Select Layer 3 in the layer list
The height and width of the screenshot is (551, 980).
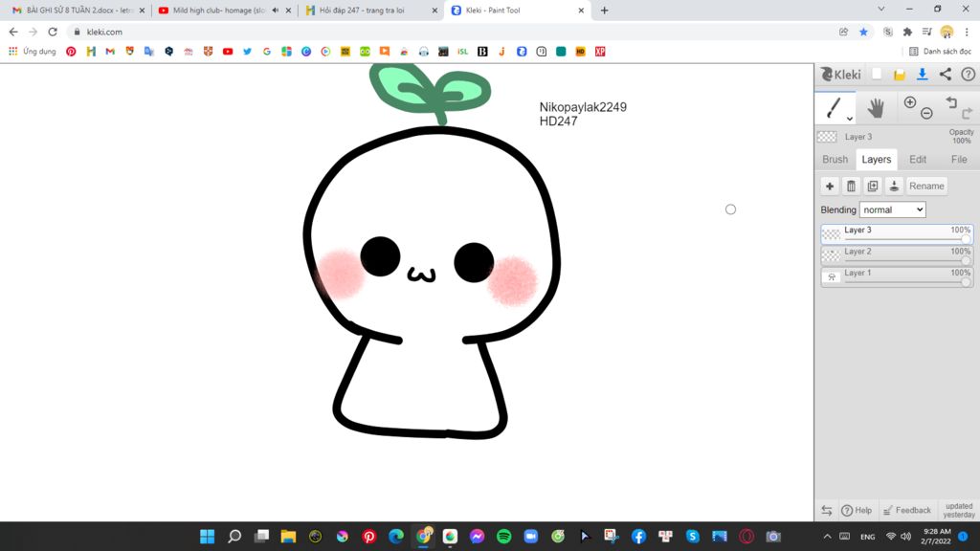point(897,234)
